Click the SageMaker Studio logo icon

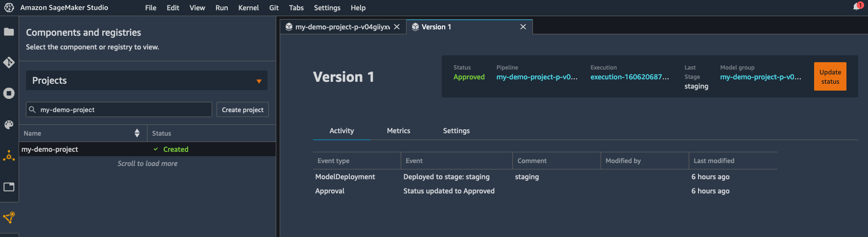coord(9,8)
